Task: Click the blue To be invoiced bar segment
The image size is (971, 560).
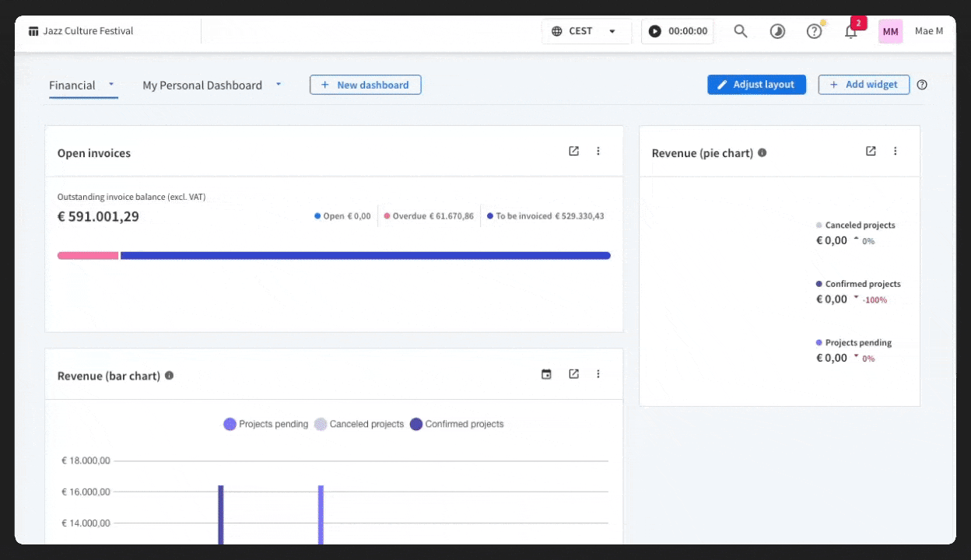Action: pyautogui.click(x=366, y=255)
